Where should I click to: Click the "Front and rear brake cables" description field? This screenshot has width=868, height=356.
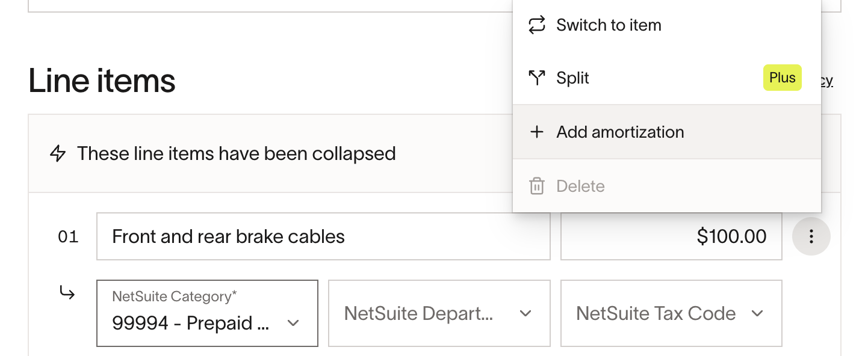pos(323,236)
